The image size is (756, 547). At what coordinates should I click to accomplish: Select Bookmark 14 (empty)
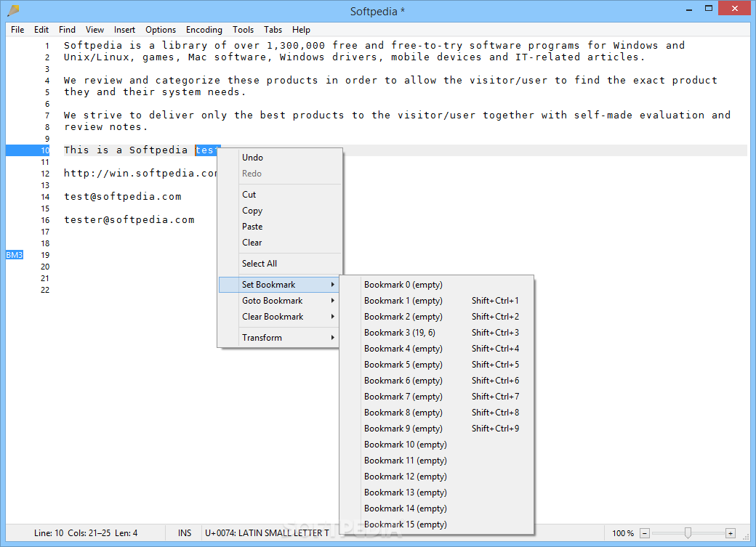click(x=437, y=508)
